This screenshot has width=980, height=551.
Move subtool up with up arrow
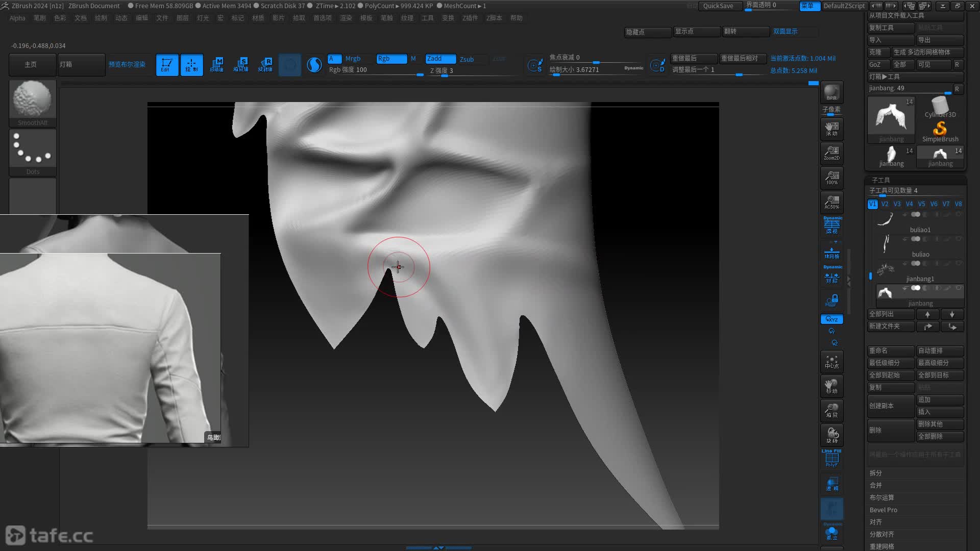pos(927,314)
